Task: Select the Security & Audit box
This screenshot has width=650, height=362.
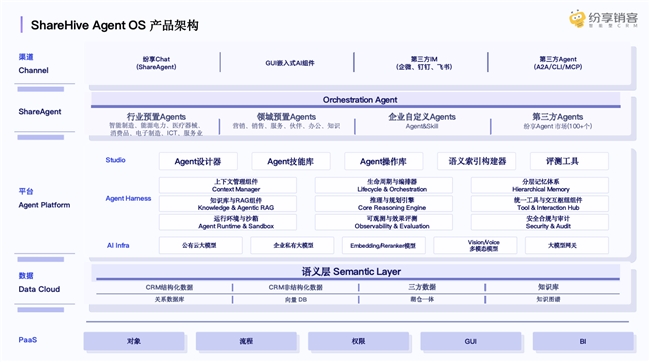Action: 540,222
